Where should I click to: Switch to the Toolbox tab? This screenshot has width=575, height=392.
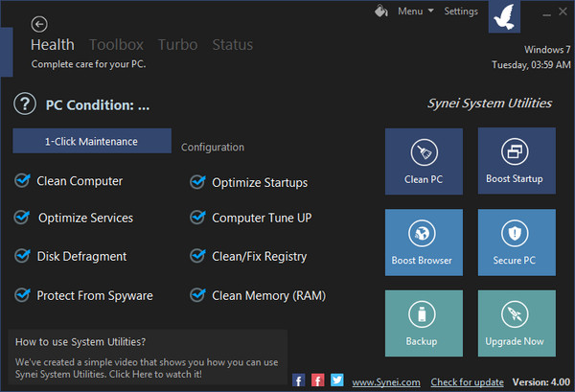coord(116,45)
